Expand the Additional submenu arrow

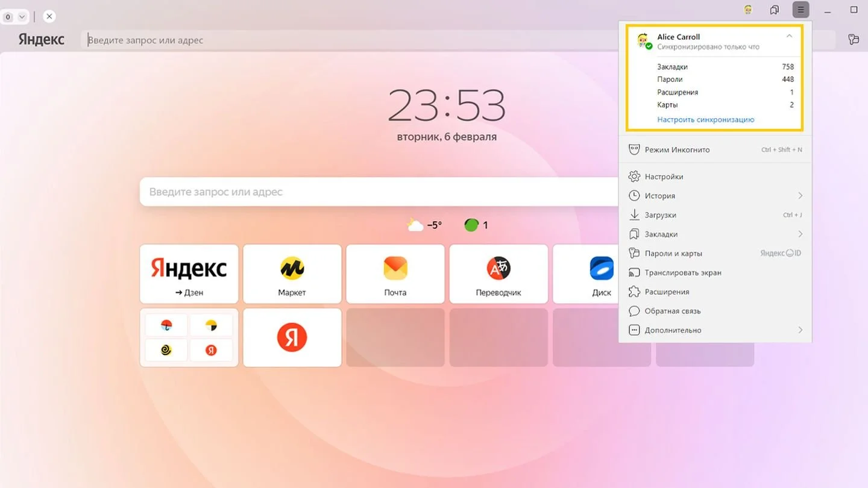[x=800, y=330]
